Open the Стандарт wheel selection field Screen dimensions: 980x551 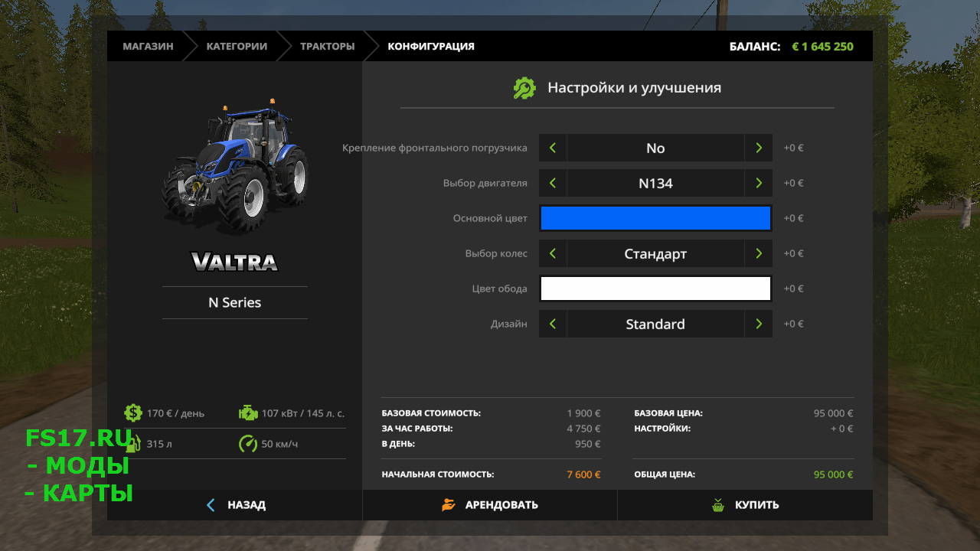click(x=655, y=253)
